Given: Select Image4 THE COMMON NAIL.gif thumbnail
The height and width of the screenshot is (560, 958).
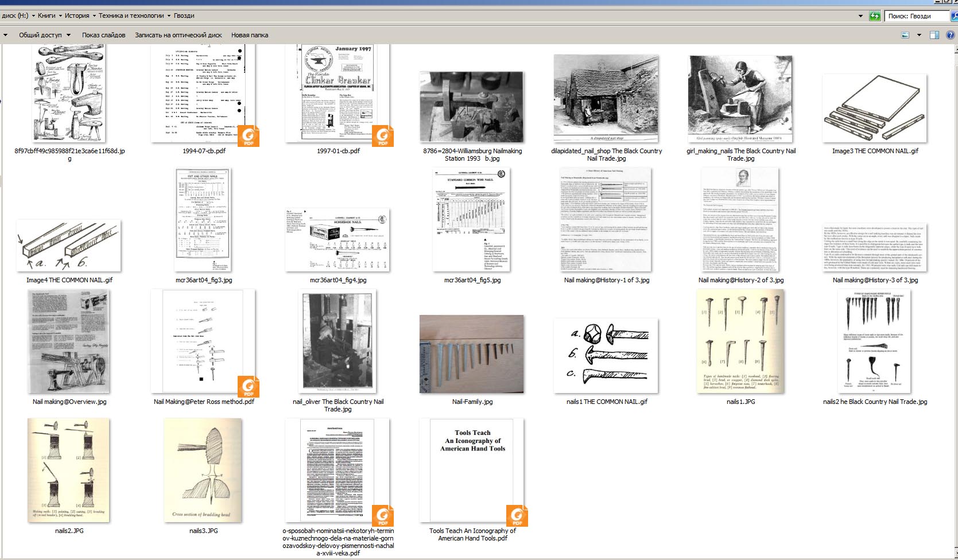Looking at the screenshot, I should point(69,246).
